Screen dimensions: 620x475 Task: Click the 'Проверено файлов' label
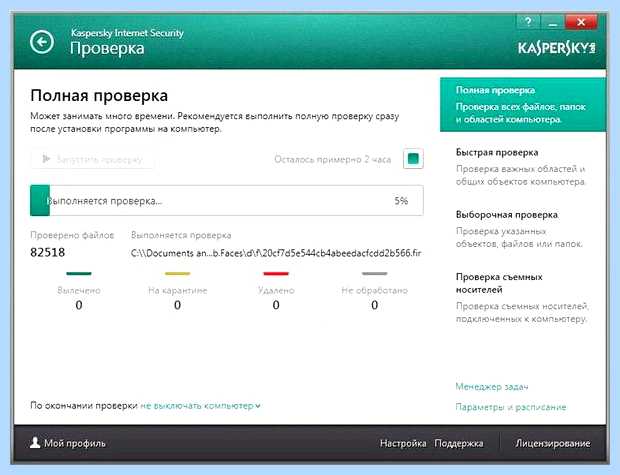tap(72, 235)
